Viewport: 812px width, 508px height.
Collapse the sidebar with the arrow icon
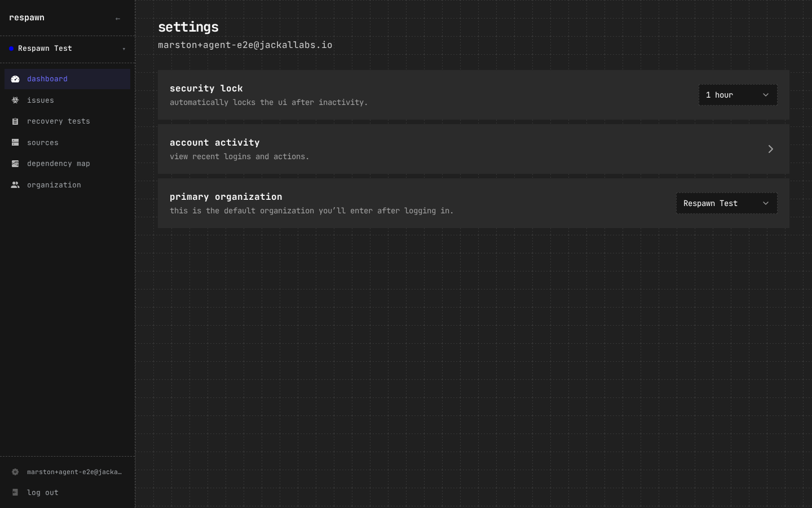point(118,19)
